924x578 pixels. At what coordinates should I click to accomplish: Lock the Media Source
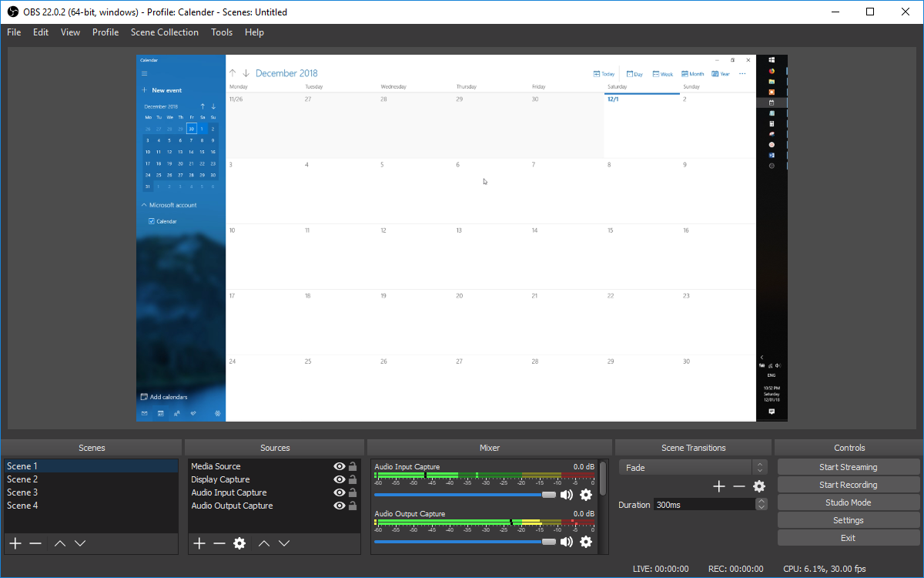[353, 465]
